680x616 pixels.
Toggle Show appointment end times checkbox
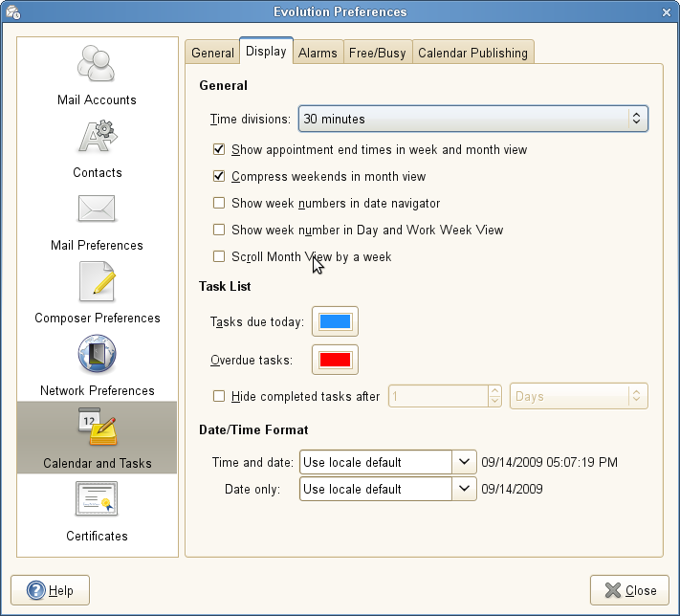click(x=219, y=149)
